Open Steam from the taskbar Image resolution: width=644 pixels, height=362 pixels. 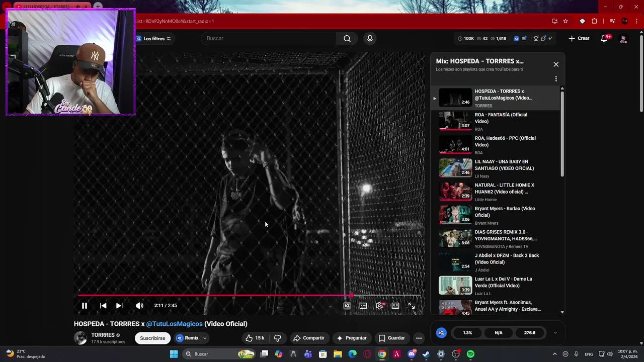point(426,354)
